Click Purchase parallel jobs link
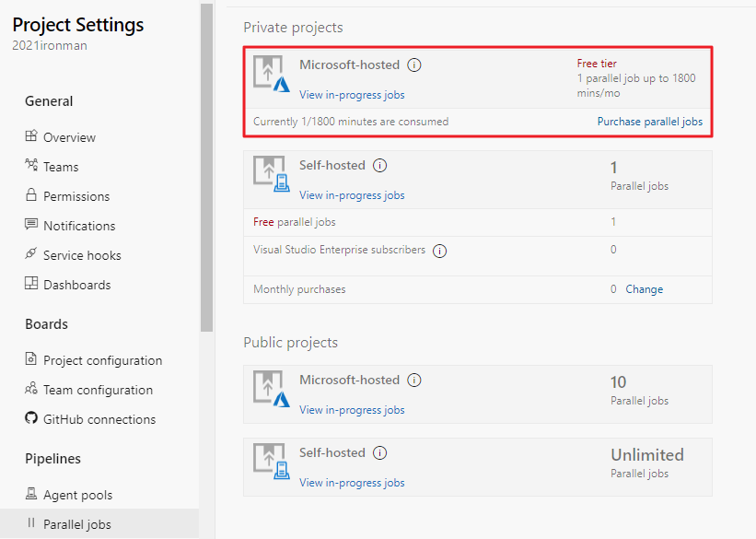This screenshot has width=756, height=539. [x=649, y=122]
